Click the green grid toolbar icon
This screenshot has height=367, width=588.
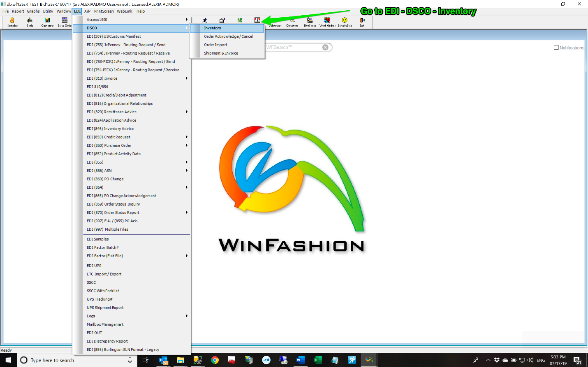pyautogui.click(x=240, y=20)
